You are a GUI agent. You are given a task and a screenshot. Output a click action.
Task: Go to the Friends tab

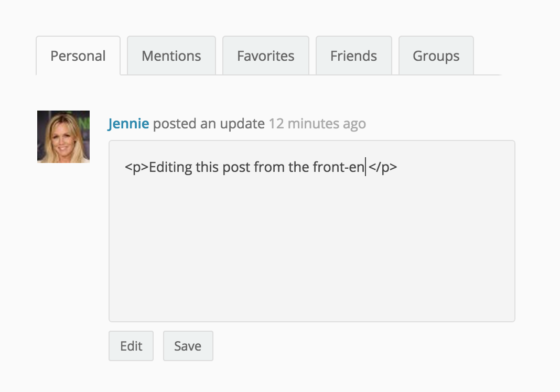(x=353, y=56)
